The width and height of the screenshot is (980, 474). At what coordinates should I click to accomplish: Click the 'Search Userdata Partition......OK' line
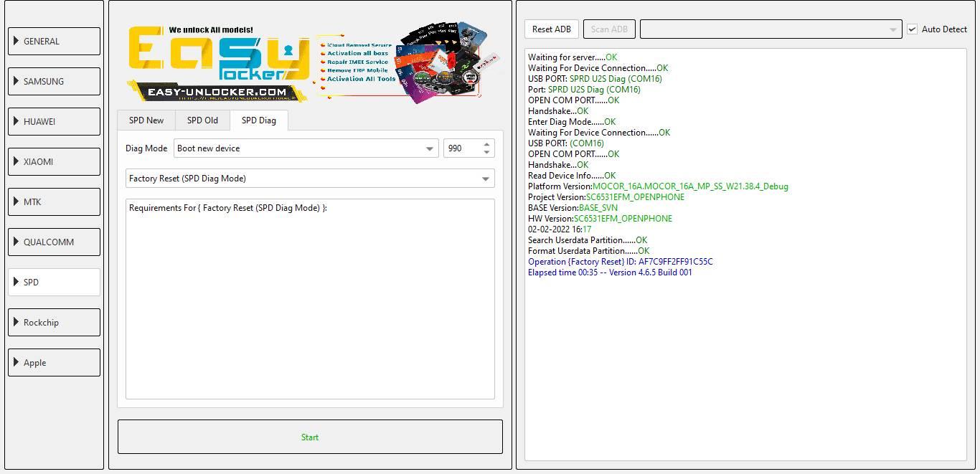588,240
